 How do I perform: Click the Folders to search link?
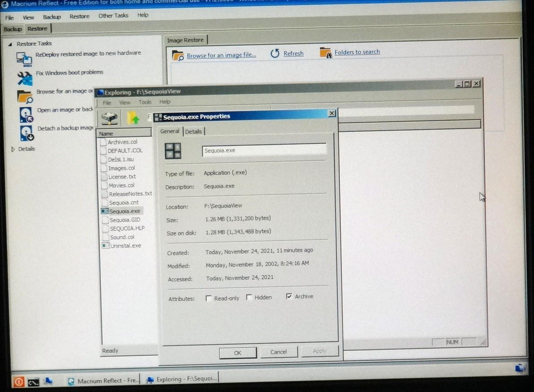tap(357, 52)
